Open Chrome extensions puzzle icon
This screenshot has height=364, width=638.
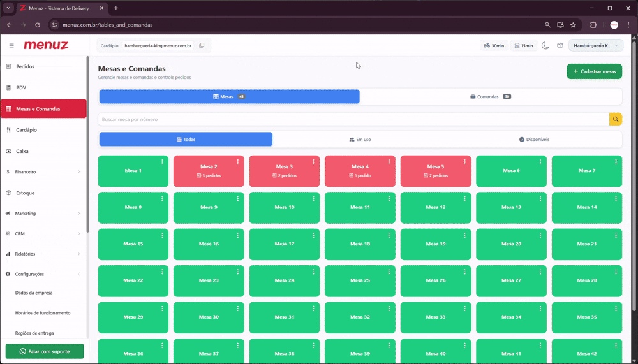[593, 25]
